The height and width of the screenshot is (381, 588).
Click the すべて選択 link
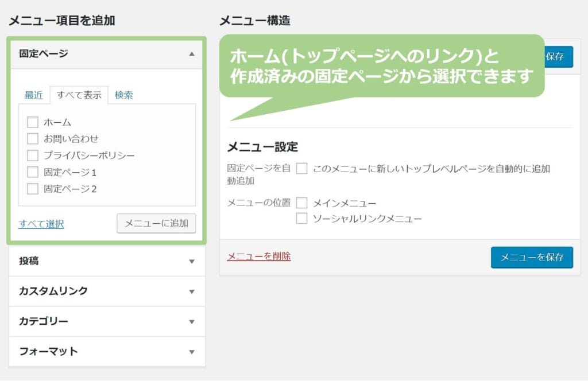click(41, 224)
